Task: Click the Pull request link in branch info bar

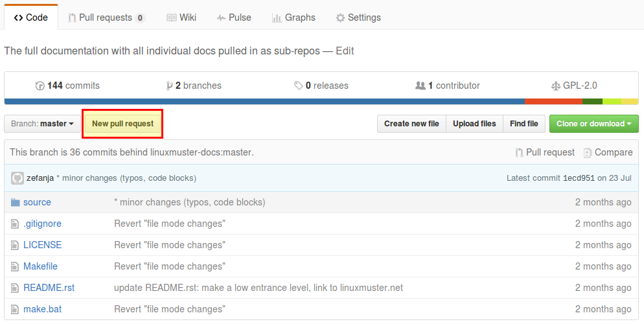Action: point(545,152)
